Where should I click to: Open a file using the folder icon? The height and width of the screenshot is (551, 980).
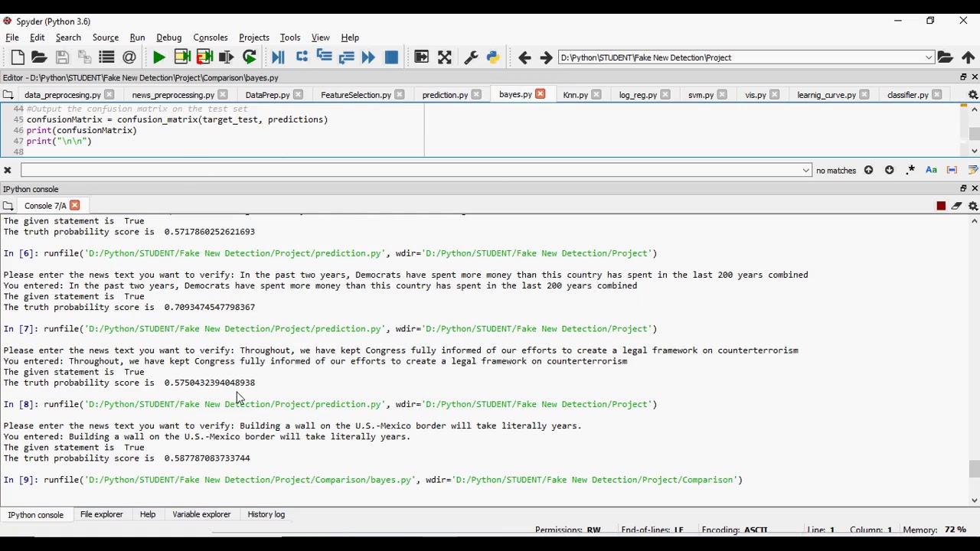(x=39, y=57)
